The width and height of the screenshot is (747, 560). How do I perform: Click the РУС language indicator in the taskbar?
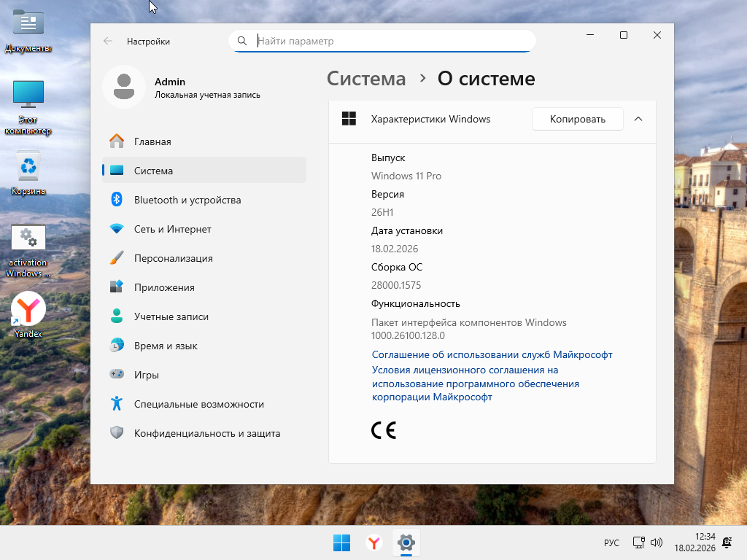point(611,543)
